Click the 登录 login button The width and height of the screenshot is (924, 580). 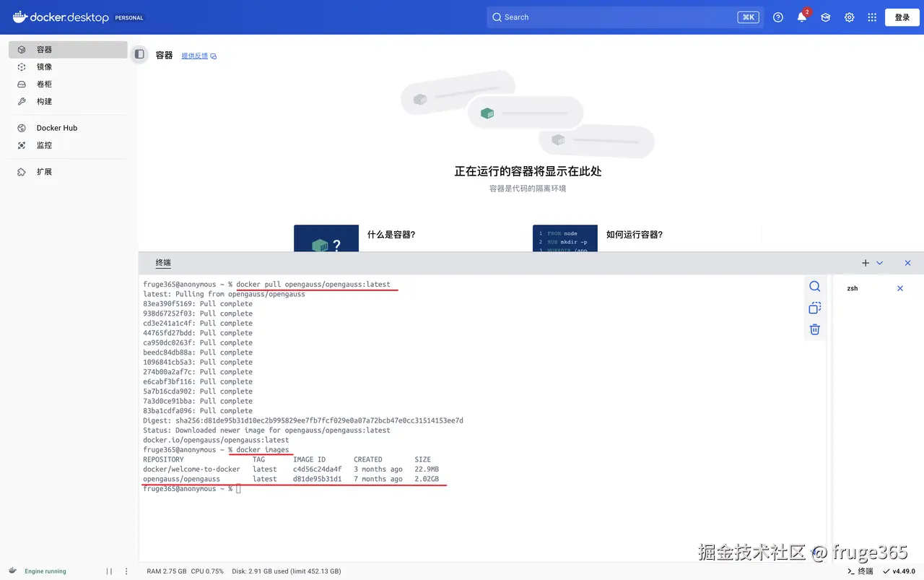[x=902, y=17]
